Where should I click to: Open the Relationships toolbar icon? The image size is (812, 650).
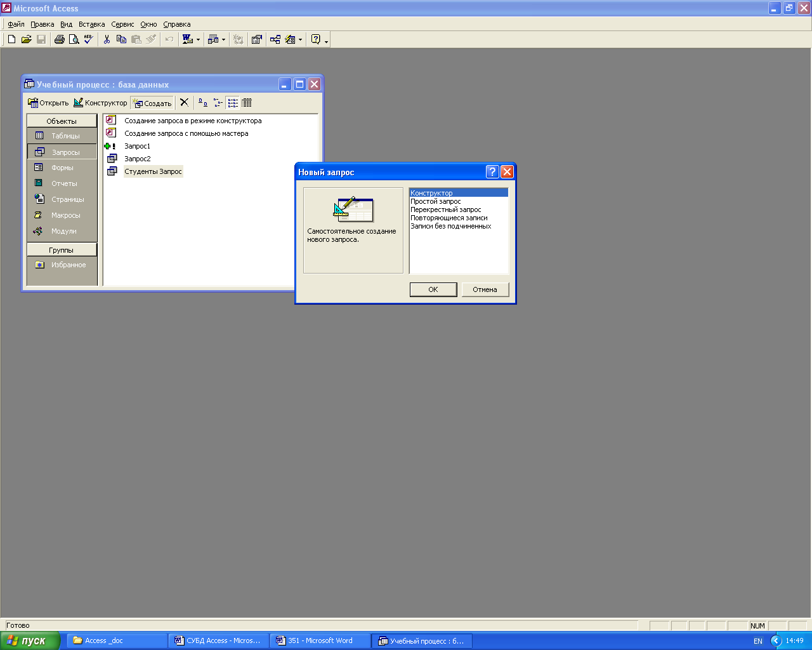click(x=275, y=39)
